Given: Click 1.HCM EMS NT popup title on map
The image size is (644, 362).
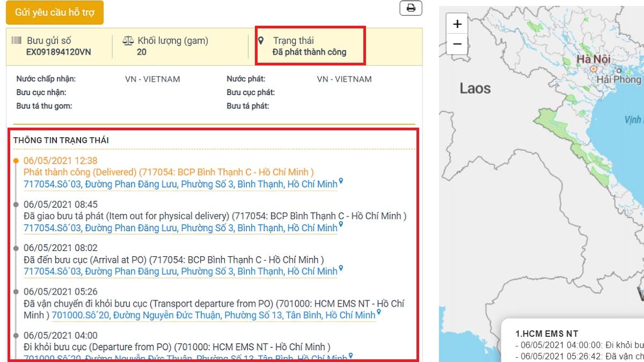Looking at the screenshot, I should [x=547, y=334].
